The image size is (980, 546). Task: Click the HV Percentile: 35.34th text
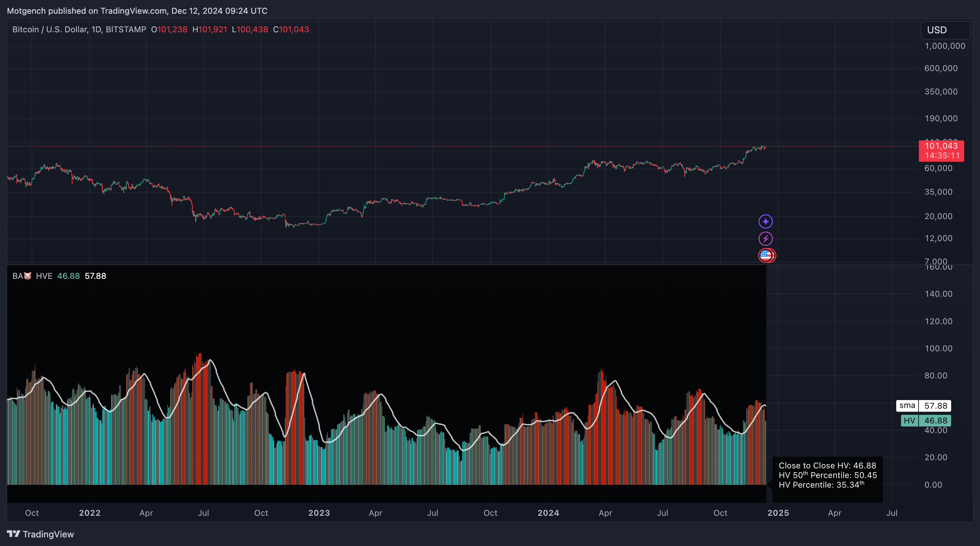(x=821, y=485)
